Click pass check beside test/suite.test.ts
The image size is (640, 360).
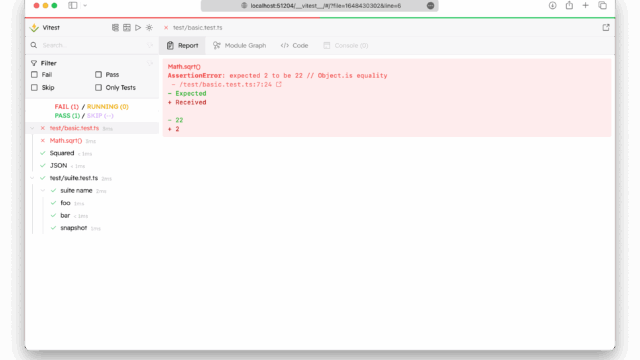42,178
